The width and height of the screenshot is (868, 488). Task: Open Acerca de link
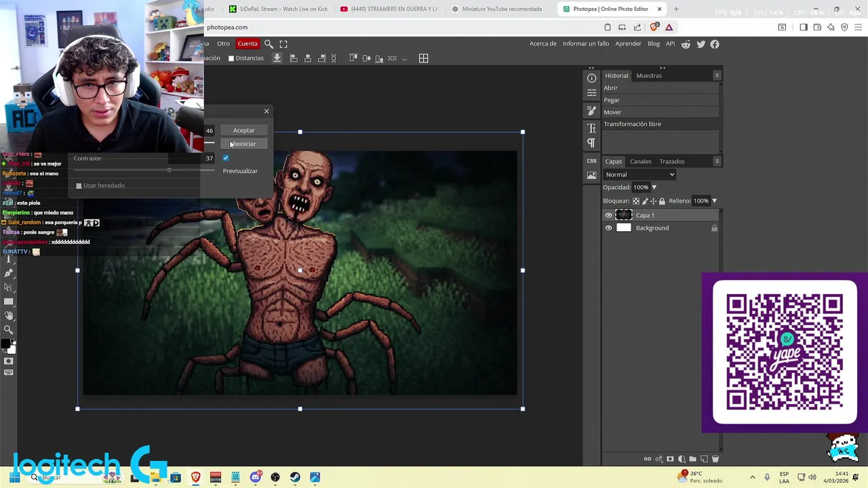(x=543, y=44)
